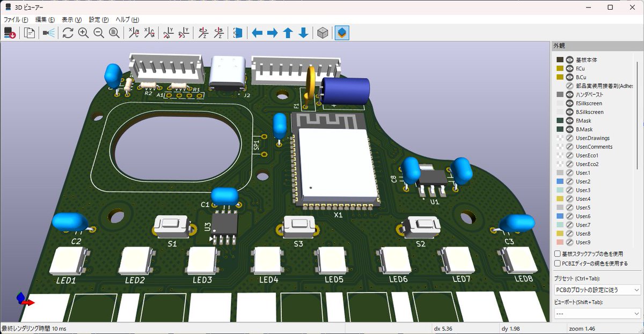Screen dimensions: 644x334
Task: Open the 設定 menu
Action: [x=98, y=19]
